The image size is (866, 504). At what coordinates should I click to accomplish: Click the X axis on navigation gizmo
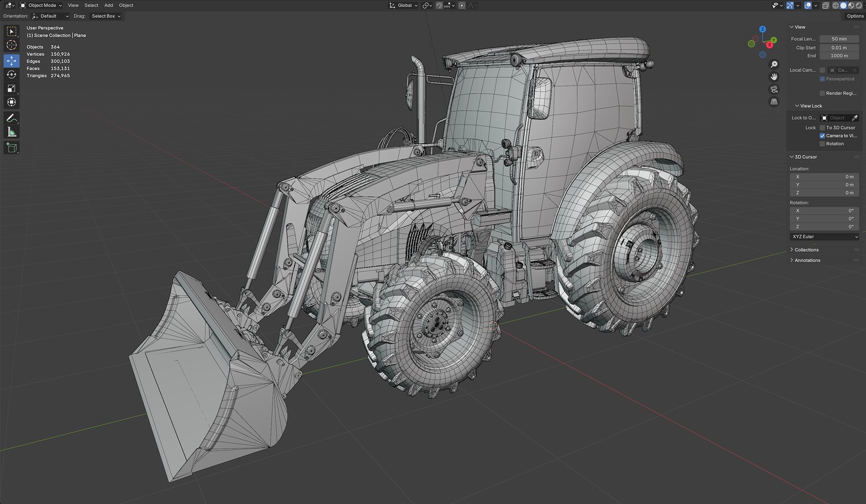[770, 44]
